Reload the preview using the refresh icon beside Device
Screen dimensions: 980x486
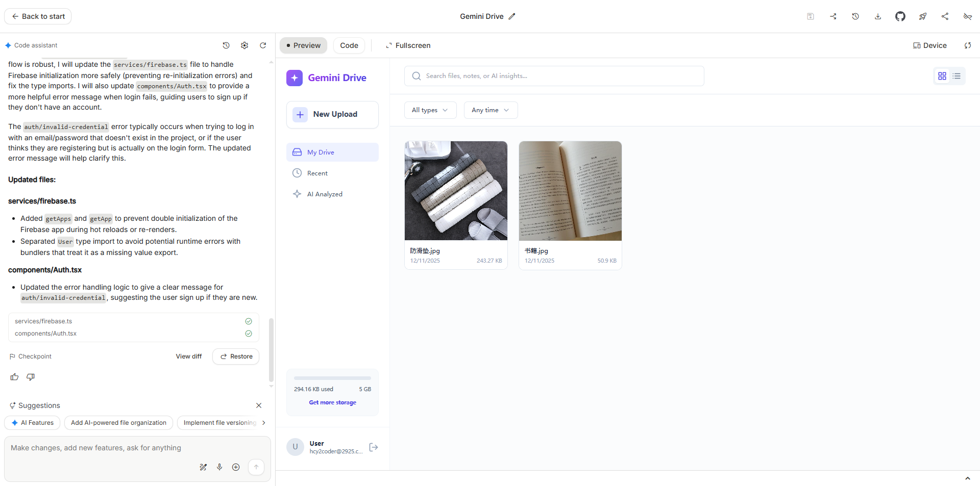[968, 45]
